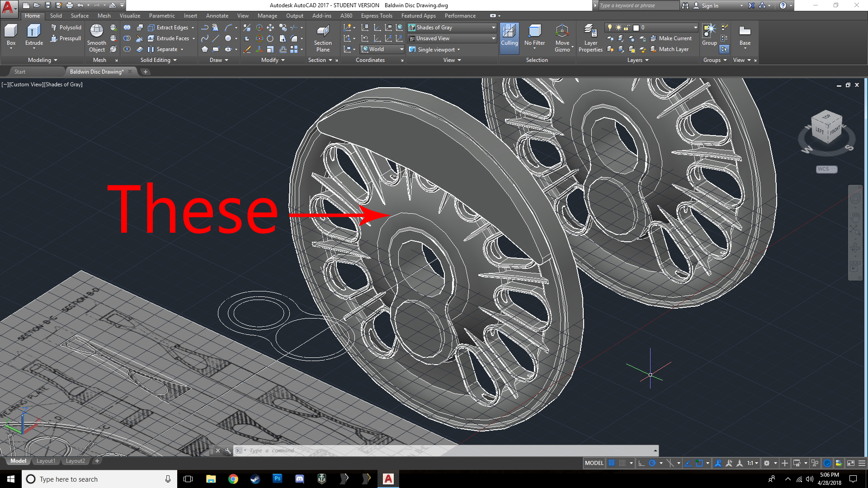This screenshot has width=868, height=488.
Task: Open the World coordinate system dropdown
Action: click(382, 49)
